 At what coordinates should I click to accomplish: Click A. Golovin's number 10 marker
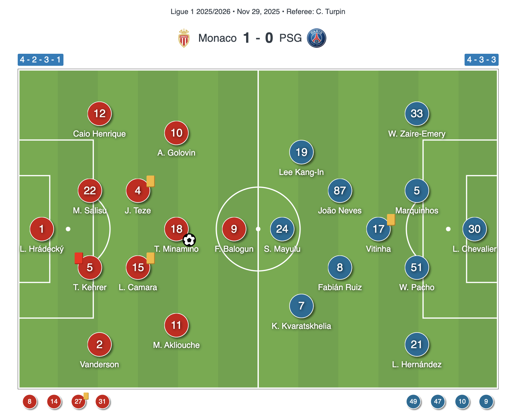pos(176,133)
